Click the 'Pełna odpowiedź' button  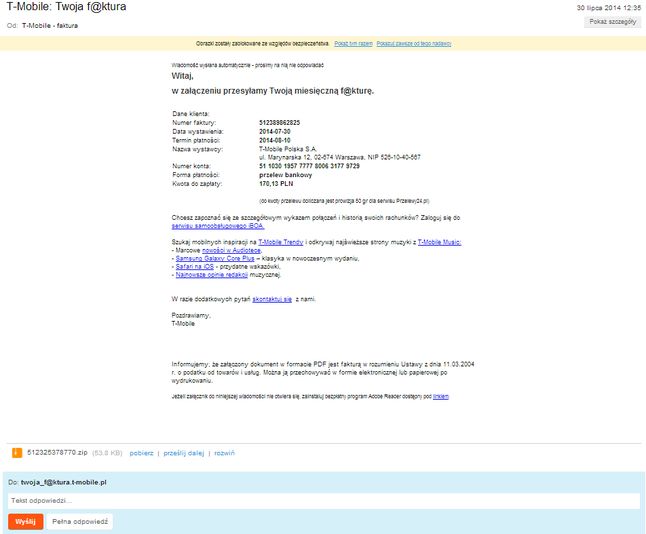coord(80,522)
